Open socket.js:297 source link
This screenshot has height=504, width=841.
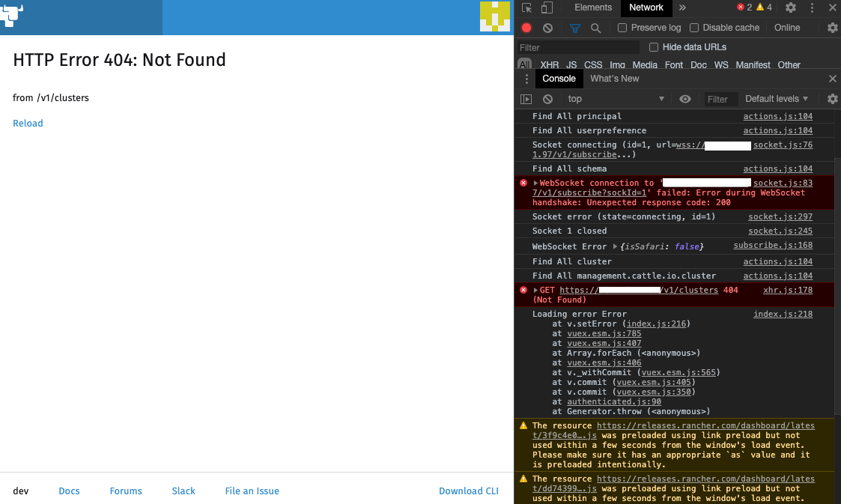pos(780,217)
